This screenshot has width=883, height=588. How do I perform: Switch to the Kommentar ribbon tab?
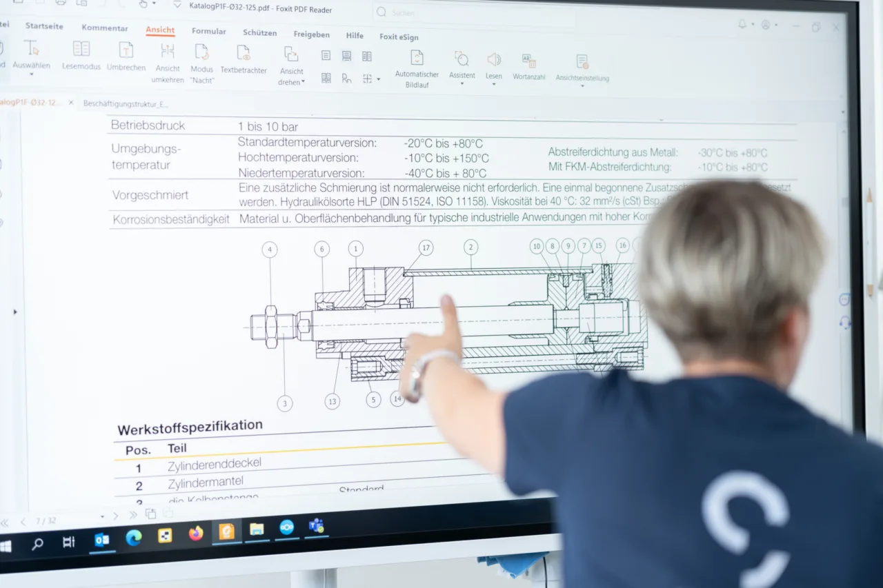point(105,28)
